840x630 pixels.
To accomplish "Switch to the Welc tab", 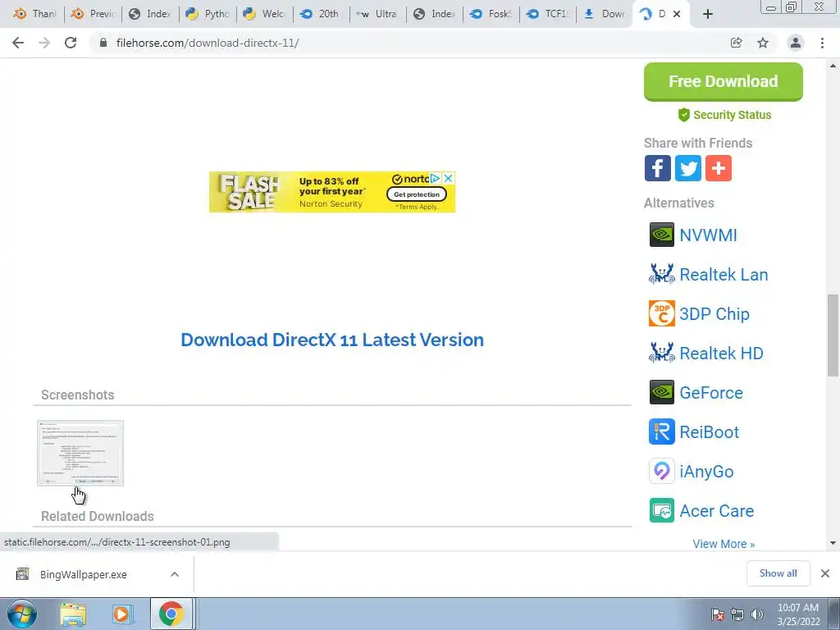I will pyautogui.click(x=265, y=14).
